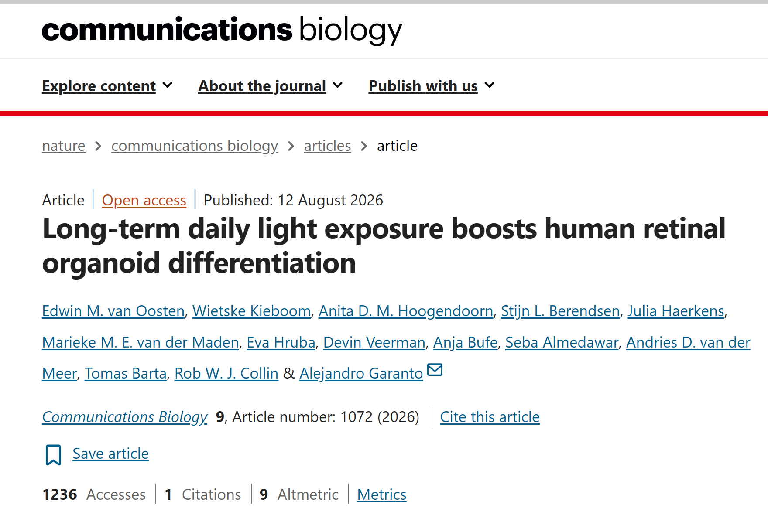Image resolution: width=768 pixels, height=532 pixels.
Task: Open author Wietske Kieboom's profile link
Action: 252,311
